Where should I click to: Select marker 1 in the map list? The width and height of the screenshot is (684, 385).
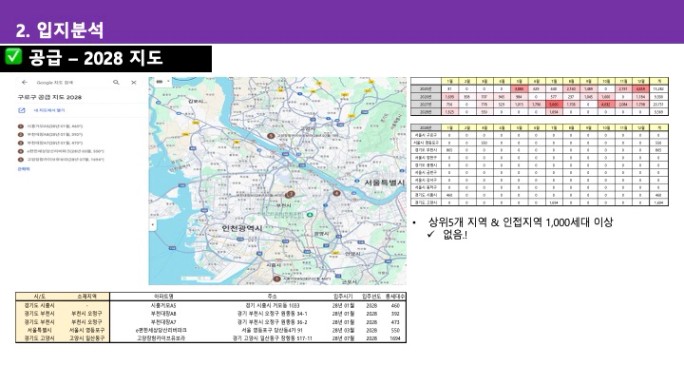pos(21,126)
